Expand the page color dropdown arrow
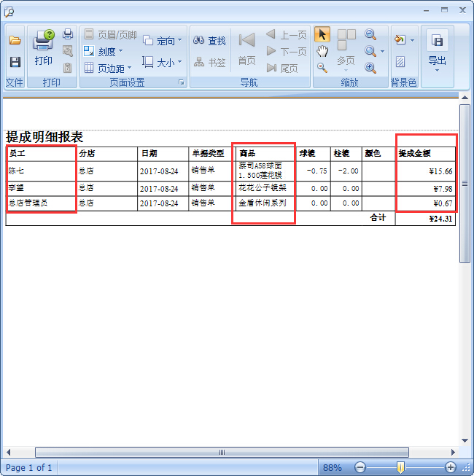The height and width of the screenshot is (476, 474). pyautogui.click(x=412, y=40)
